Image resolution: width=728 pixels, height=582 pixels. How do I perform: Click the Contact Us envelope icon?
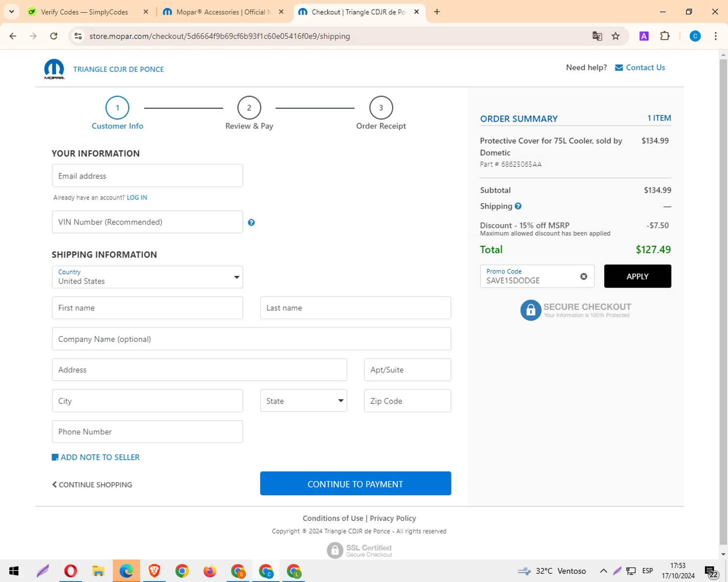click(x=619, y=67)
